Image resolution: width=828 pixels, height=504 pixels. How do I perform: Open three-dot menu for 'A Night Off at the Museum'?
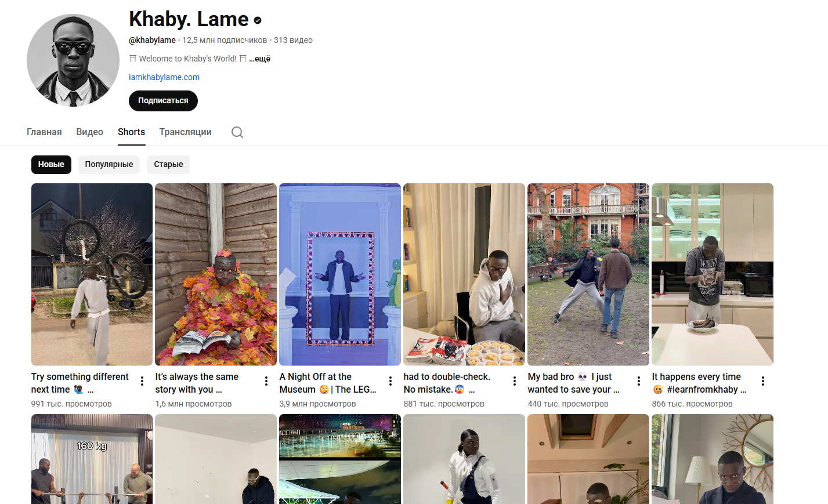[x=391, y=381]
